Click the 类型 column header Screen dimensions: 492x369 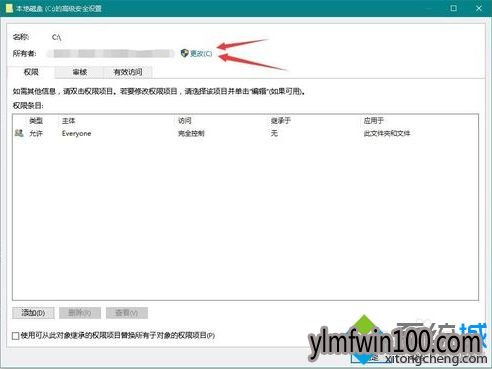click(36, 121)
